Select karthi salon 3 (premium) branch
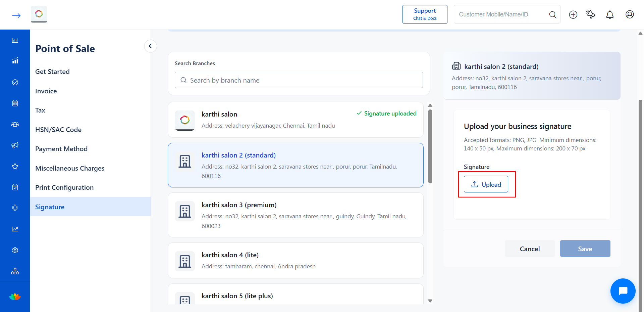This screenshot has width=644, height=312. (296, 215)
